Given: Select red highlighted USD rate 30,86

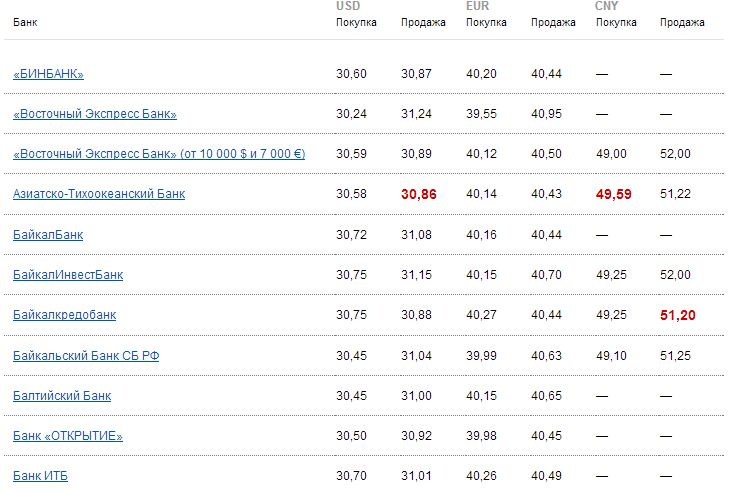Looking at the screenshot, I should (419, 194).
